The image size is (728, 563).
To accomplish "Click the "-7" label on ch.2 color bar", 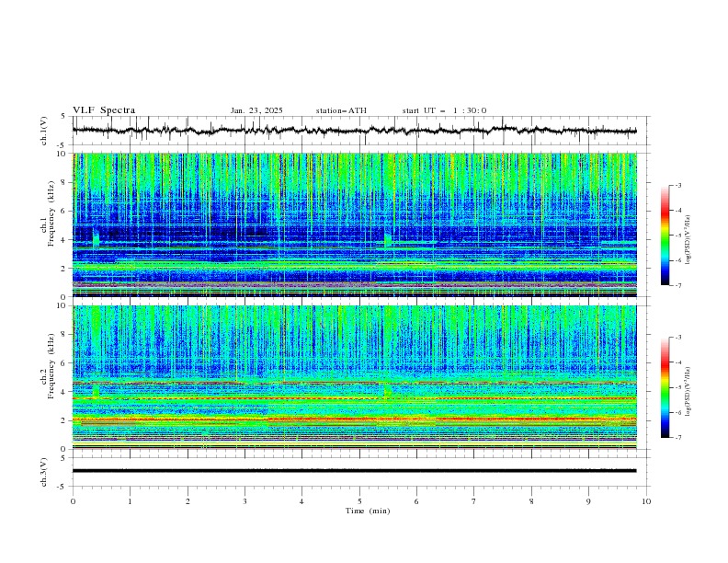I will (x=677, y=438).
